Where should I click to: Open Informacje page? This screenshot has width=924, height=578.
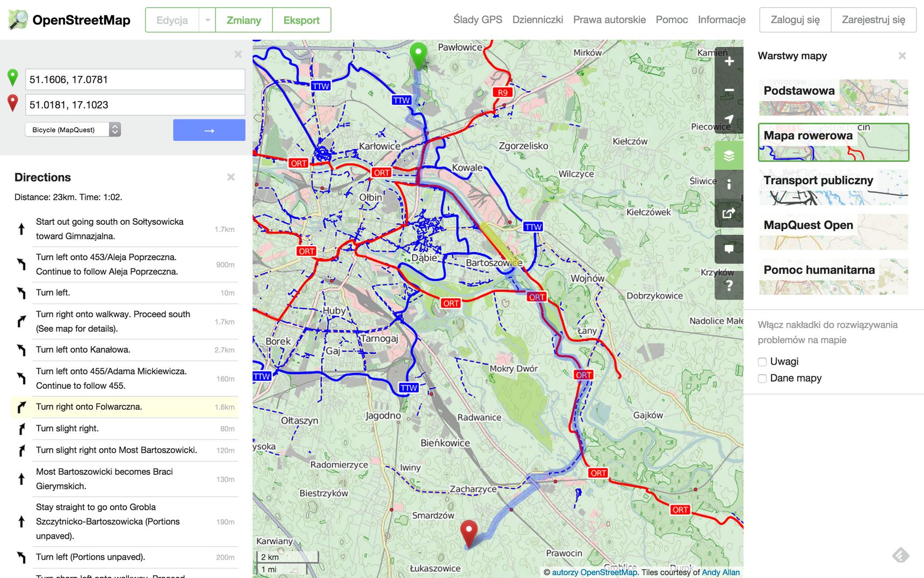[x=721, y=20]
